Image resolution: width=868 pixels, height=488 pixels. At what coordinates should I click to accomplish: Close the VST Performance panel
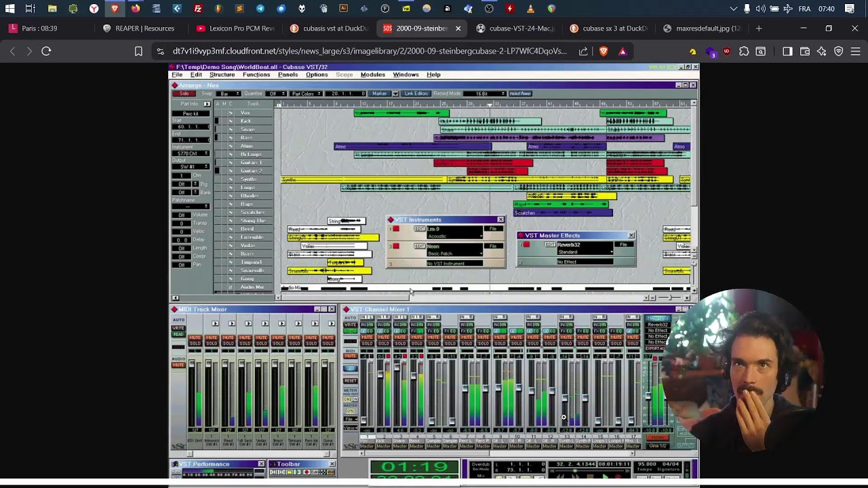click(261, 464)
